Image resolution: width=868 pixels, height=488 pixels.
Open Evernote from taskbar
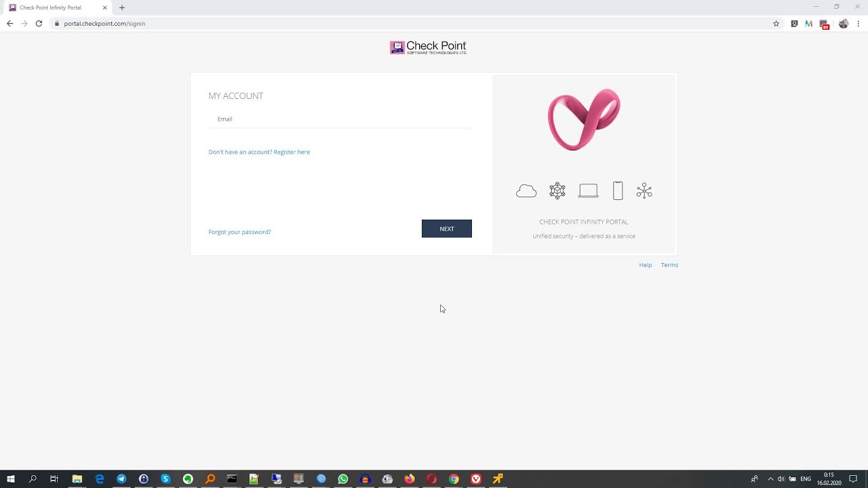(188, 479)
